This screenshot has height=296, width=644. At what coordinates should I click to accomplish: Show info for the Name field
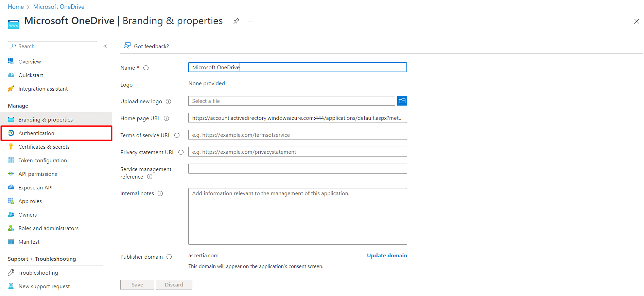pos(146,68)
